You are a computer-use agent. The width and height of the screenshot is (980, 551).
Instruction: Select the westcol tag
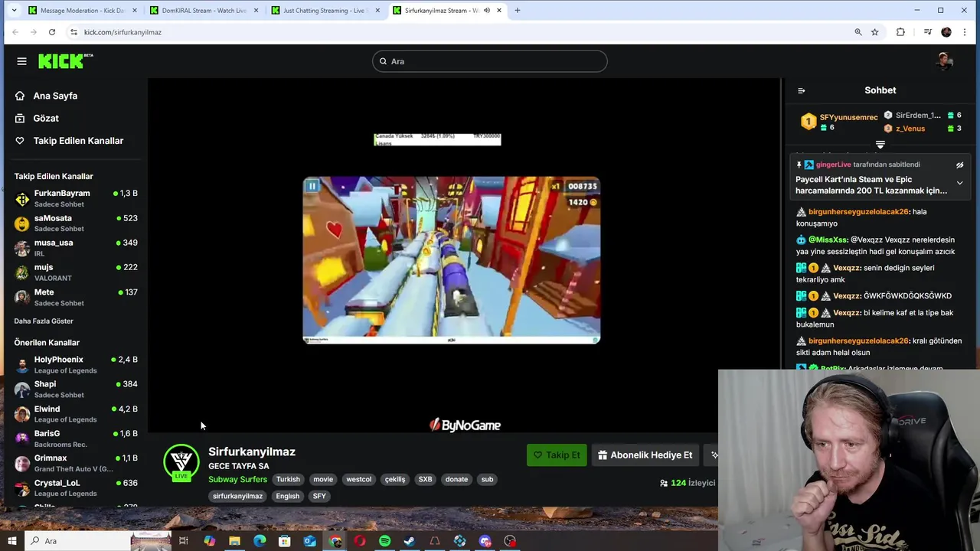pyautogui.click(x=358, y=479)
